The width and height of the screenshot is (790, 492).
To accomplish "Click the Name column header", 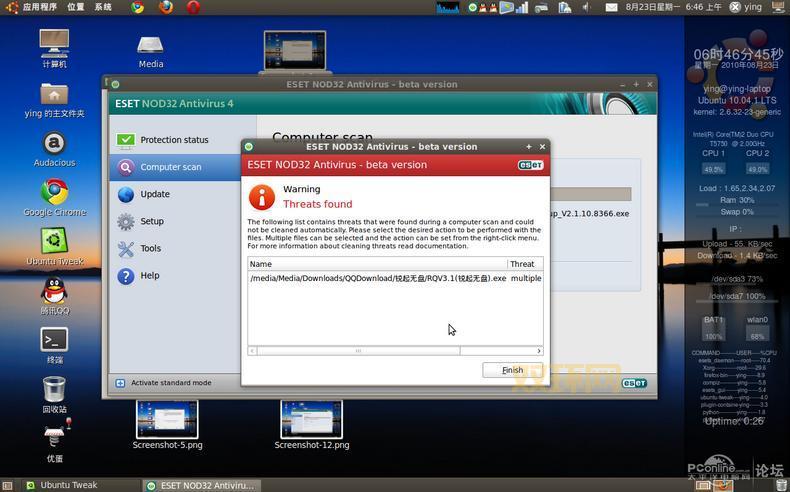I will pyautogui.click(x=377, y=264).
